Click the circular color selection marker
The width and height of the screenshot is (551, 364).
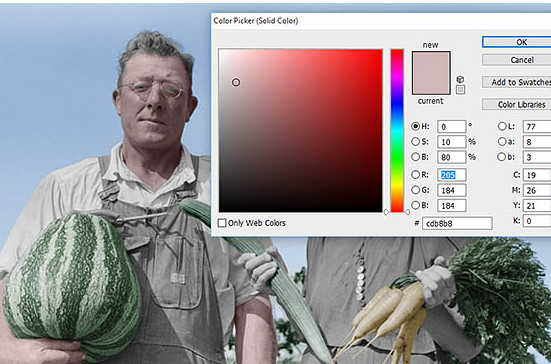point(236,82)
